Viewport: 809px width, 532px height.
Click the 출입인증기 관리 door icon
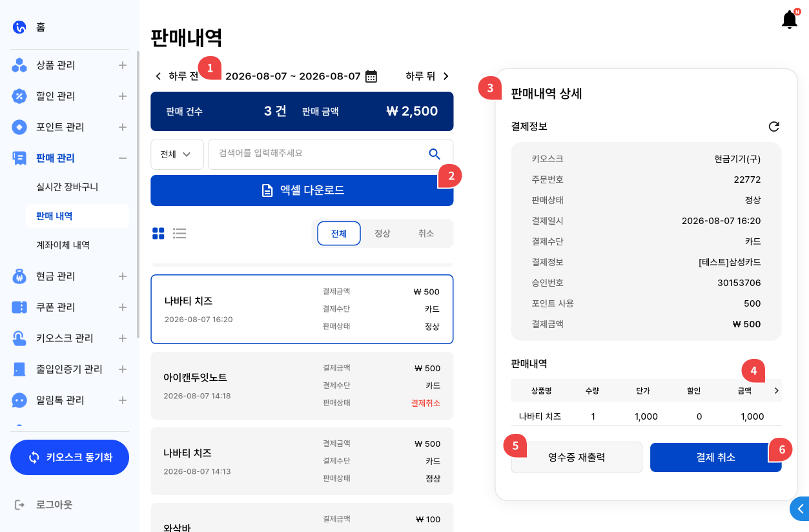click(19, 369)
